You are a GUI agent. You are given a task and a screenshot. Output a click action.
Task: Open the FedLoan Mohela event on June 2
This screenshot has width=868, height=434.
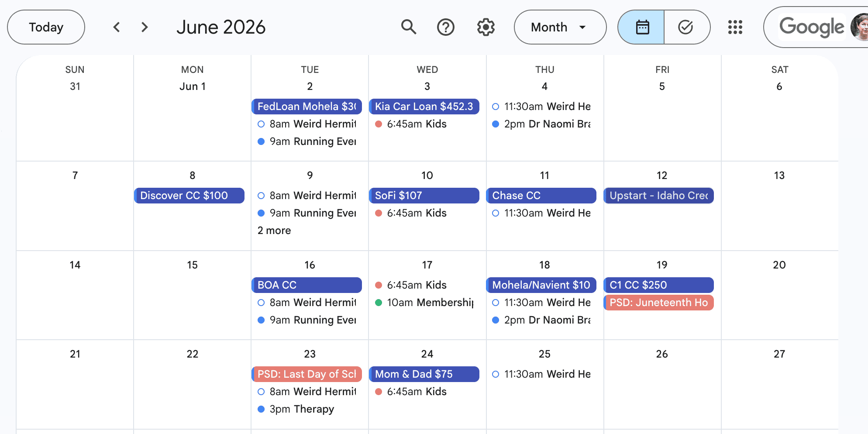pos(307,107)
